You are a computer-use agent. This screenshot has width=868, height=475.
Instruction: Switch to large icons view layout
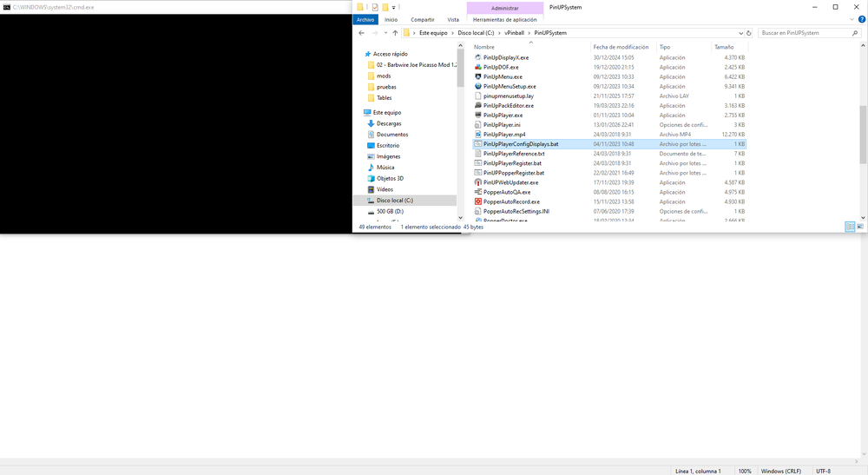point(860,227)
